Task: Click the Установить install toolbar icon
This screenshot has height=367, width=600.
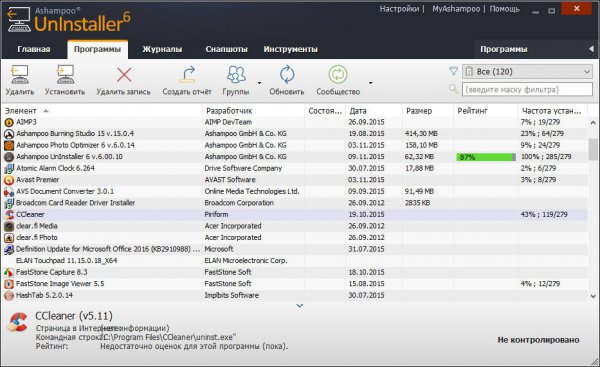Action: coord(65,75)
